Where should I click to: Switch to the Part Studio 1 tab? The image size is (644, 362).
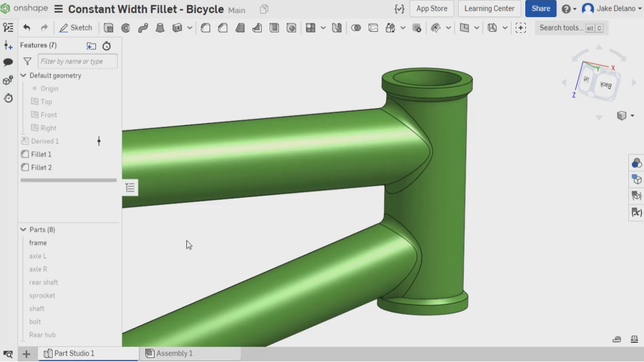(89, 354)
